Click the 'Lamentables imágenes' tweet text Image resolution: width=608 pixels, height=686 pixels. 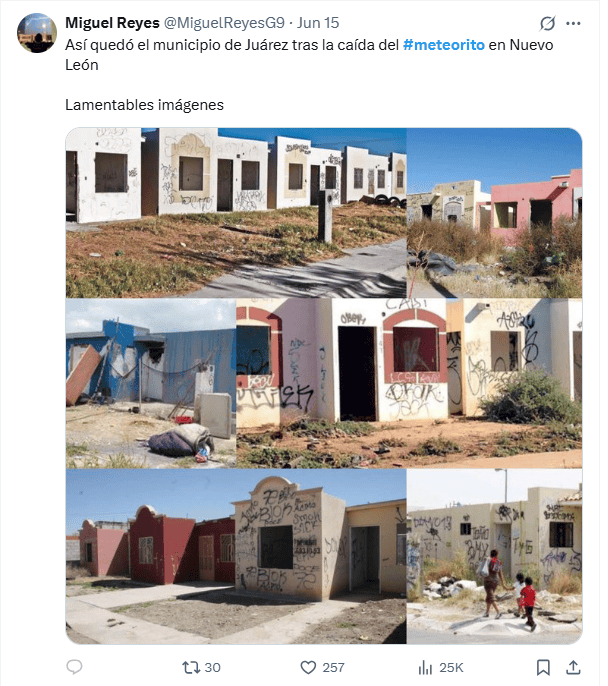tap(144, 105)
